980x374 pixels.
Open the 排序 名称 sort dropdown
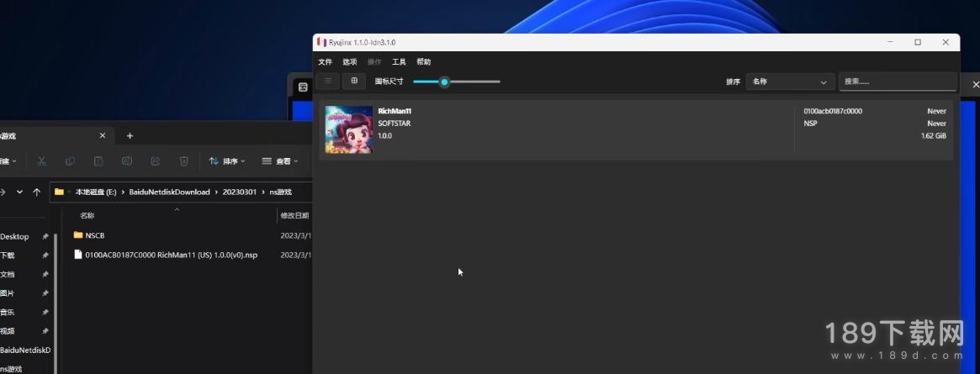click(789, 82)
